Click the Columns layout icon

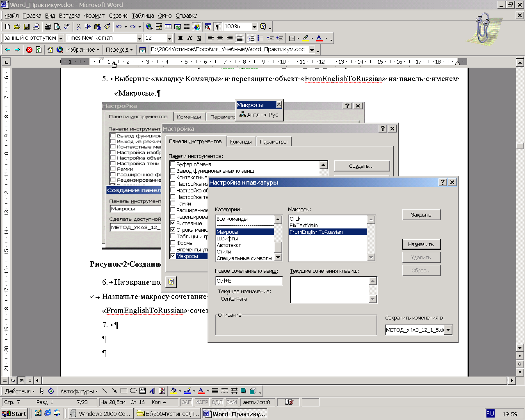pyautogui.click(x=187, y=27)
